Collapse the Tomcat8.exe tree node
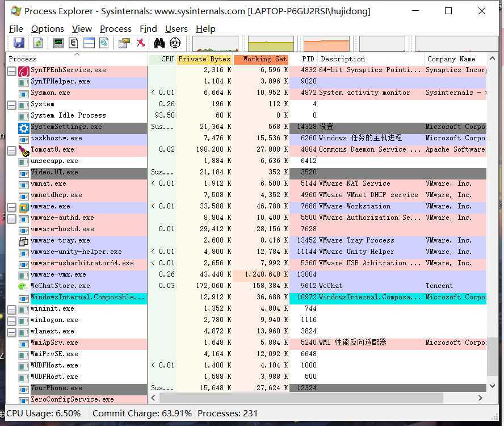Image resolution: width=504 pixels, height=426 pixels. [11, 151]
